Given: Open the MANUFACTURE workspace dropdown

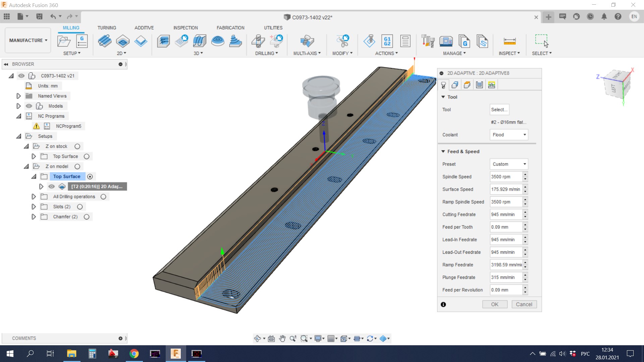Looking at the screenshot, I should 28,40.
